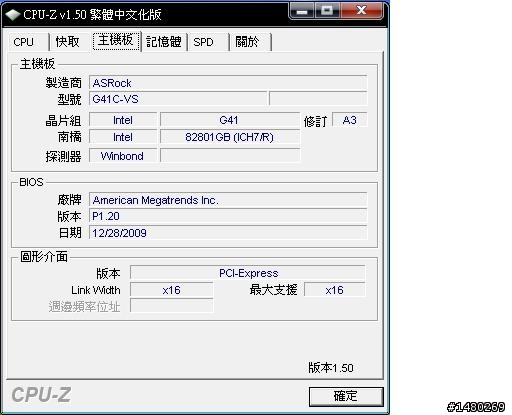Click the 82801GB (ICH7/R) southbridge value

(x=230, y=137)
